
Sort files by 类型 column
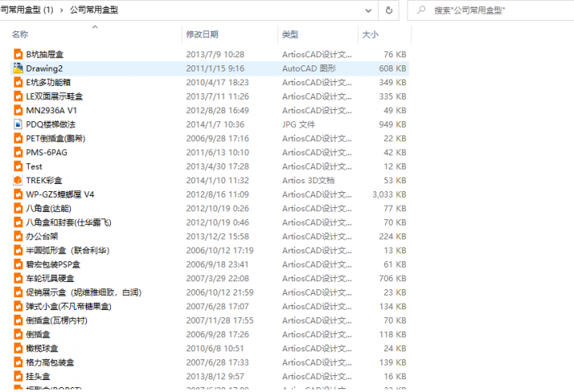tap(290, 34)
